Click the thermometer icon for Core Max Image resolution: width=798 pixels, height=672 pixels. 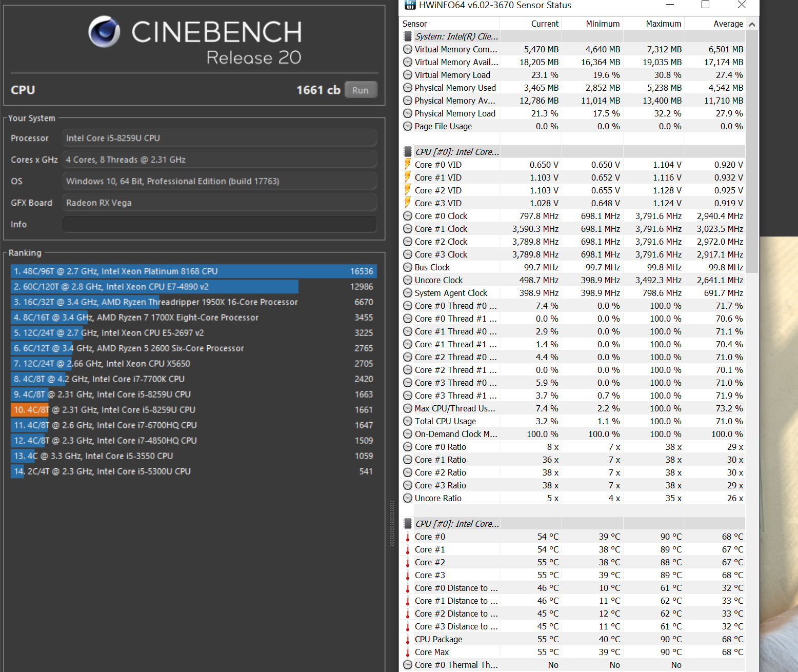tap(408, 653)
